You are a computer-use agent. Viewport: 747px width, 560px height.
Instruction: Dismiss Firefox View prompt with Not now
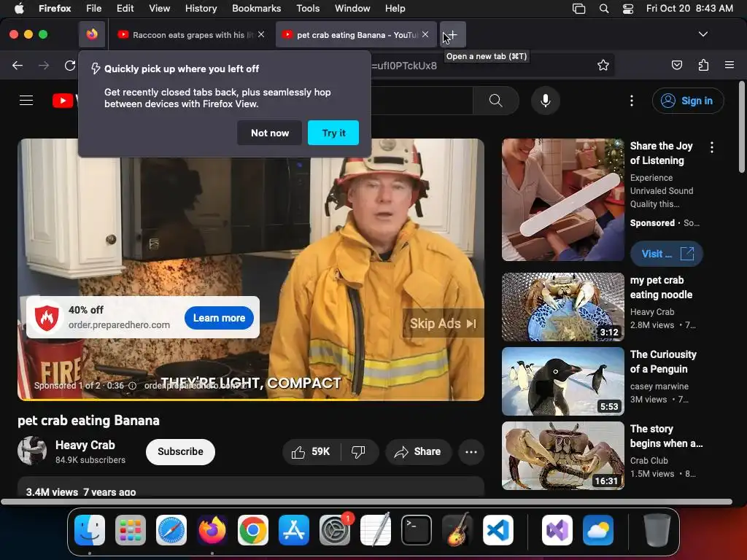point(270,133)
